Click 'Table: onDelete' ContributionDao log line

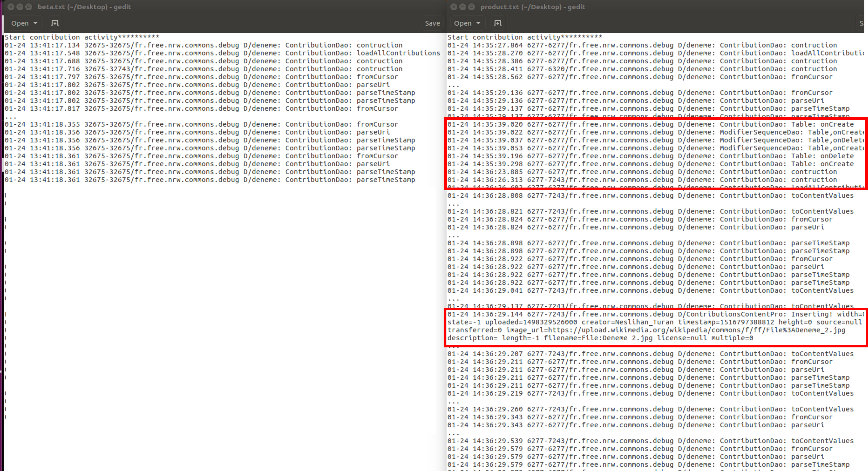[x=650, y=156]
